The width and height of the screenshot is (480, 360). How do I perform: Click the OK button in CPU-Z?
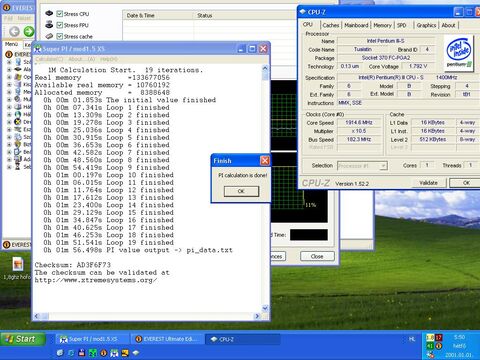click(x=466, y=183)
